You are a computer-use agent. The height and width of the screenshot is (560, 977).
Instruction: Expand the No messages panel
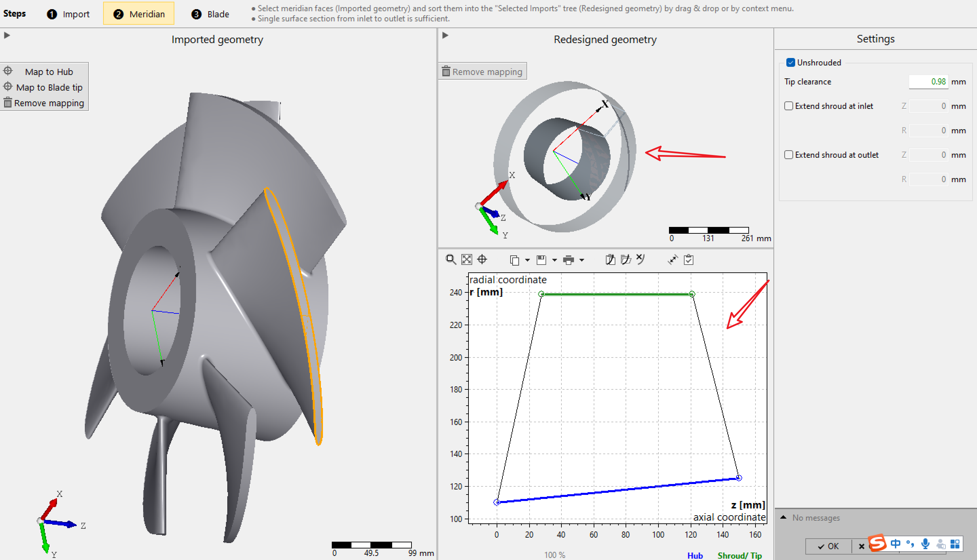pos(783,518)
